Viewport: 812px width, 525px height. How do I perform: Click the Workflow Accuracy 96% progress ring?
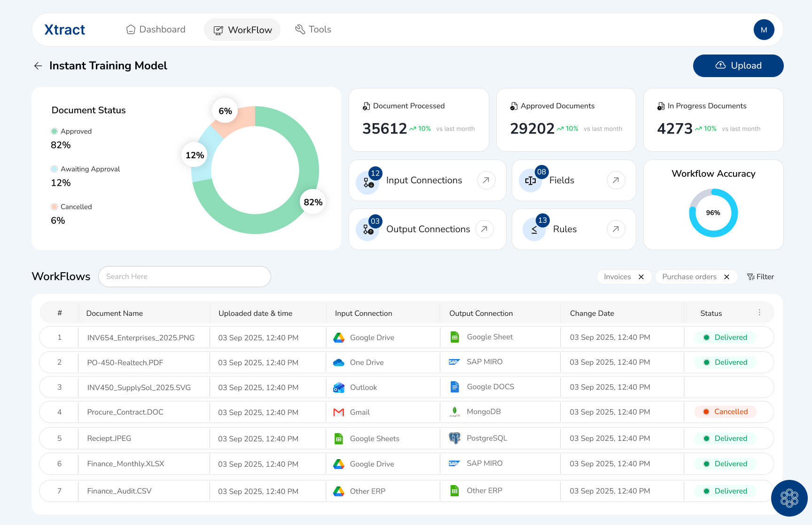click(x=713, y=213)
